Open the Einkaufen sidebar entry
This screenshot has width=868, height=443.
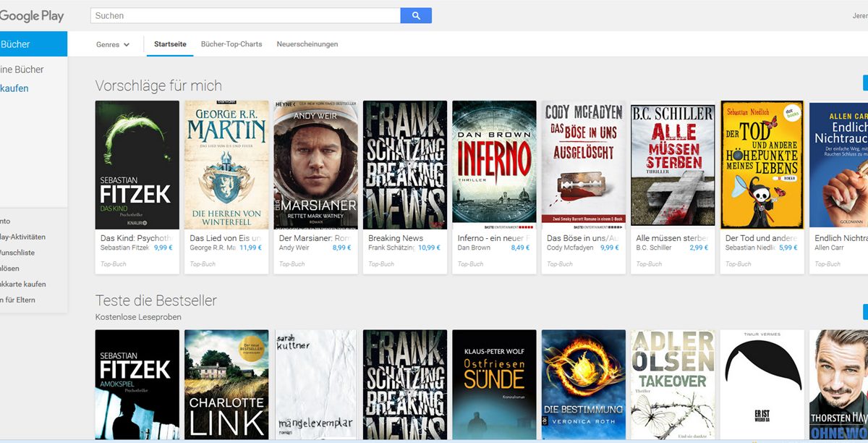click(14, 88)
